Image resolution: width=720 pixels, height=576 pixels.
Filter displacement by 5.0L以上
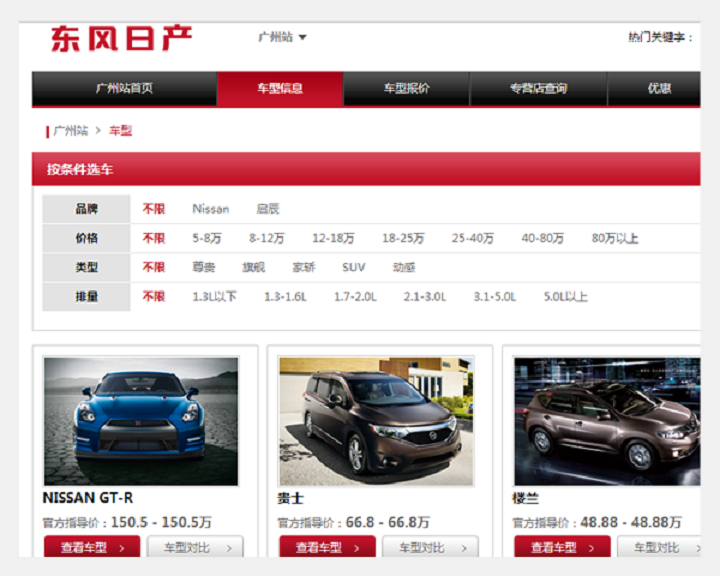coord(566,297)
